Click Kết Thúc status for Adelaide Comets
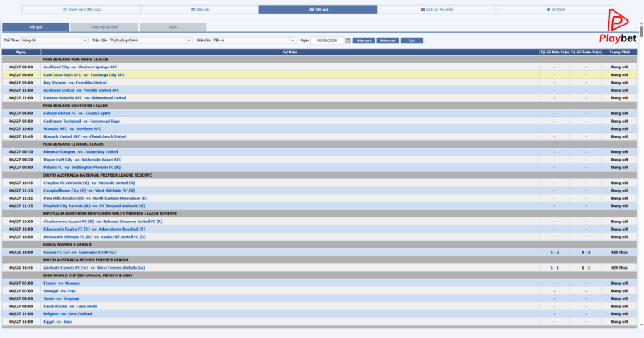The width and height of the screenshot is (644, 338). [619, 268]
